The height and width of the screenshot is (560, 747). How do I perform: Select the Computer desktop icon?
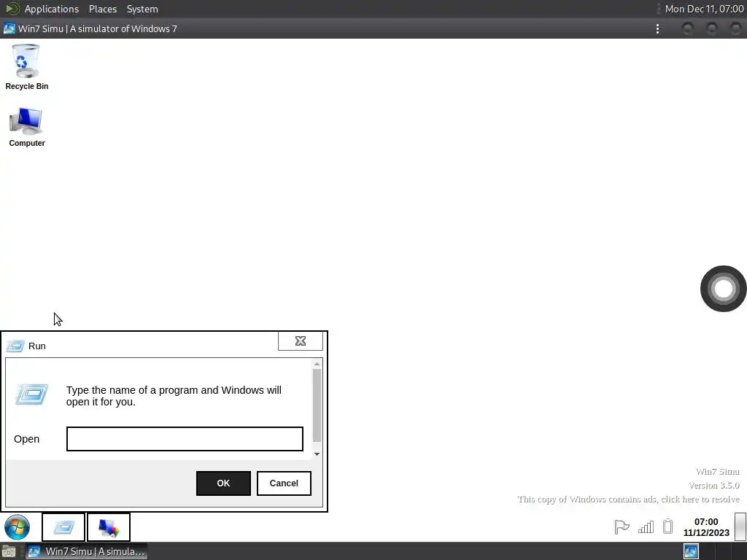tap(27, 127)
